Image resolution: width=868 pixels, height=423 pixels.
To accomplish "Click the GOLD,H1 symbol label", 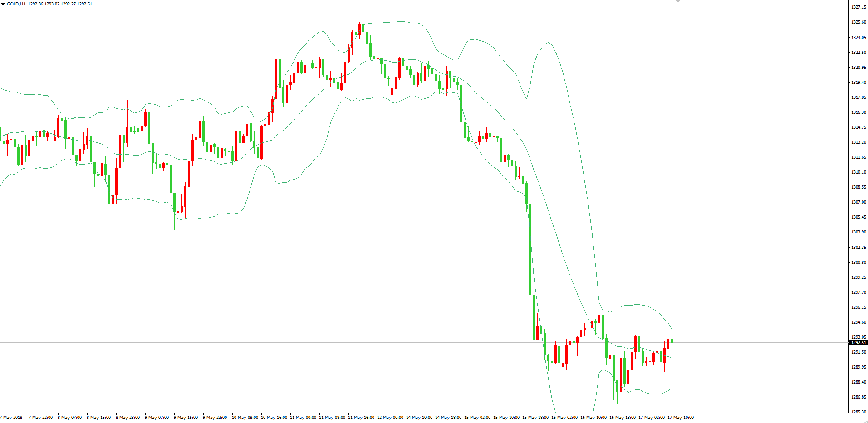I will 16,4.
